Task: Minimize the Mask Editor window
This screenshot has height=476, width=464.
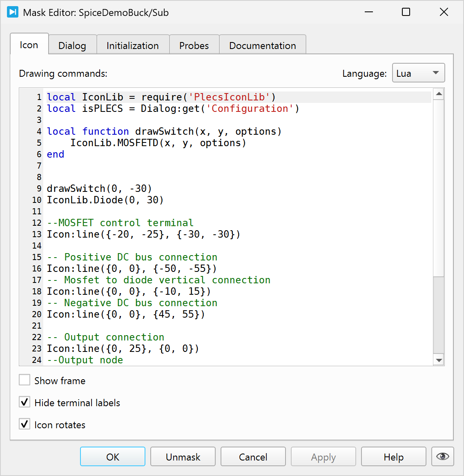Action: click(369, 12)
